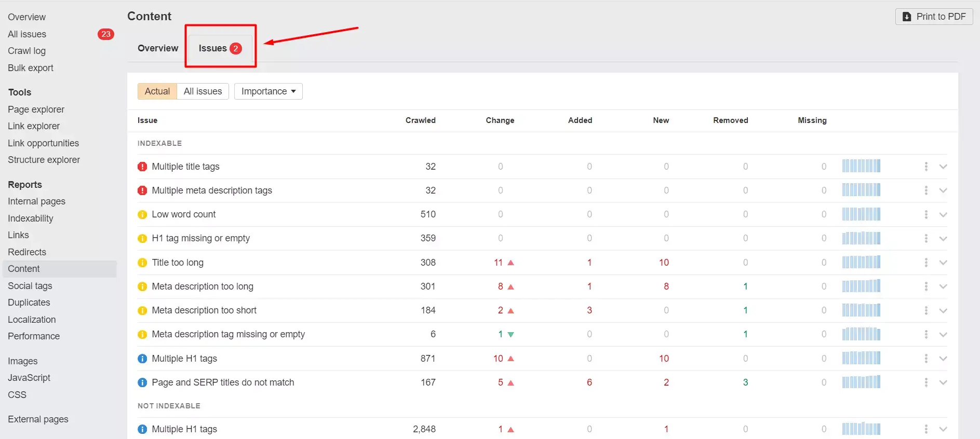Open the Social tags report
Viewport: 980px width, 439px height.
click(30, 286)
